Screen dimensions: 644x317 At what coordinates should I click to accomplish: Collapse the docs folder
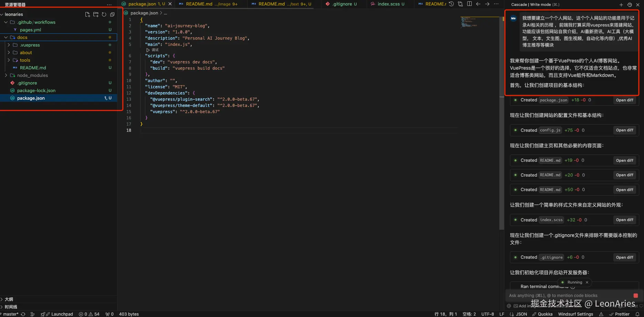point(6,37)
